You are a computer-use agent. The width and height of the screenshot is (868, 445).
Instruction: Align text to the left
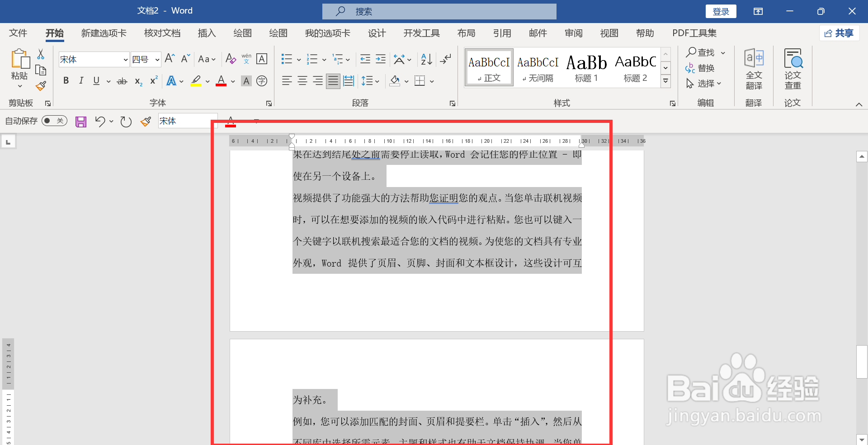coord(287,81)
